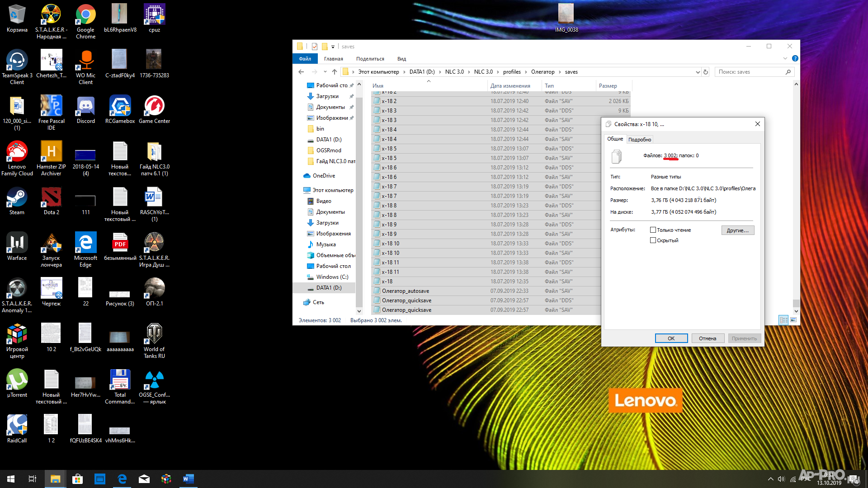Select 'OneDrive' in navigation pane

coord(324,176)
